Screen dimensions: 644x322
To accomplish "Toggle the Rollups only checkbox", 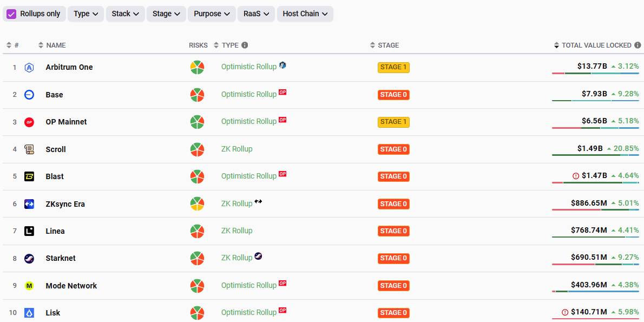I will (11, 14).
